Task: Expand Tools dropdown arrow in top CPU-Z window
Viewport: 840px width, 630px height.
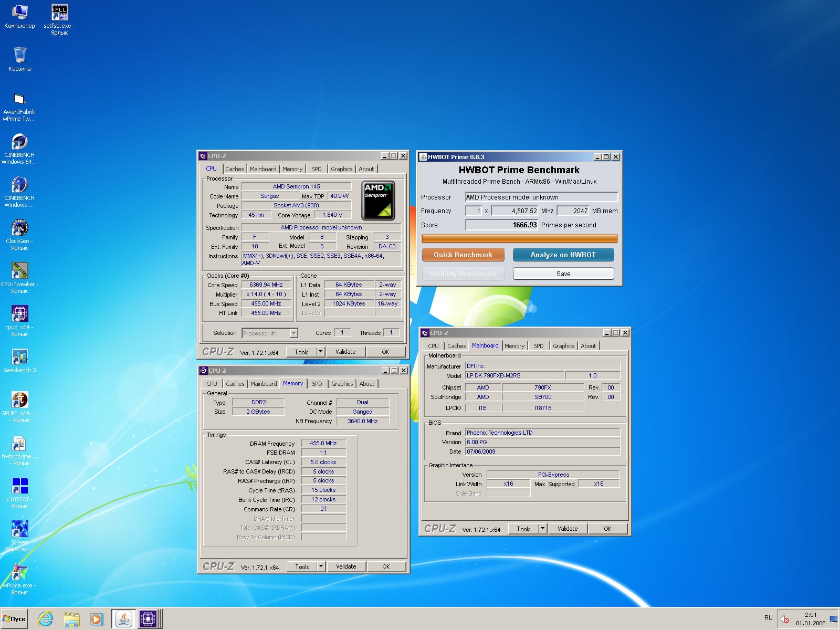Action: [321, 352]
